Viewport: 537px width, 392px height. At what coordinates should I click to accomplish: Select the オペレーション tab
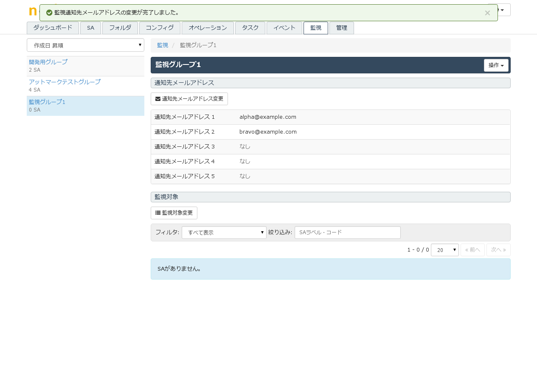[x=208, y=28]
